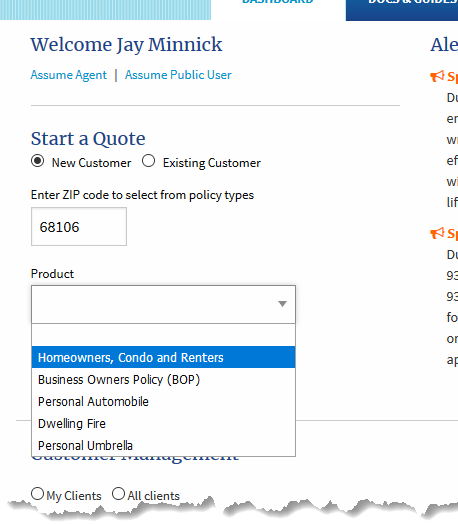
Task: Click the ZIP code field containing 68106
Action: coord(79,227)
